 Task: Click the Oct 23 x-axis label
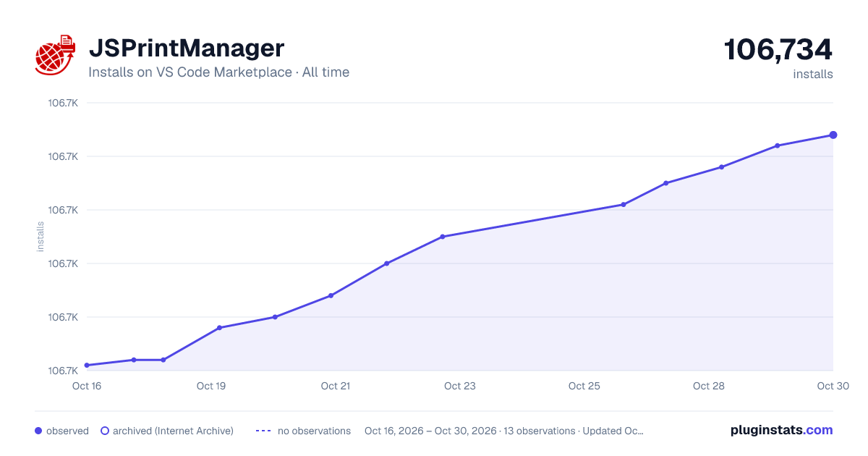point(460,386)
